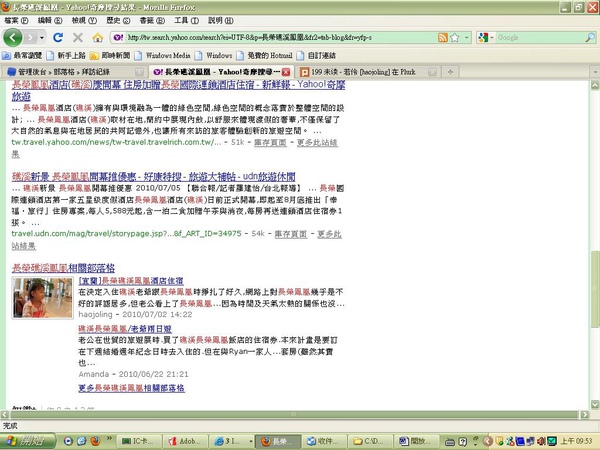The height and width of the screenshot is (450, 600).
Task: Click the orange RSS feed icon in the address bar
Action: (443, 38)
